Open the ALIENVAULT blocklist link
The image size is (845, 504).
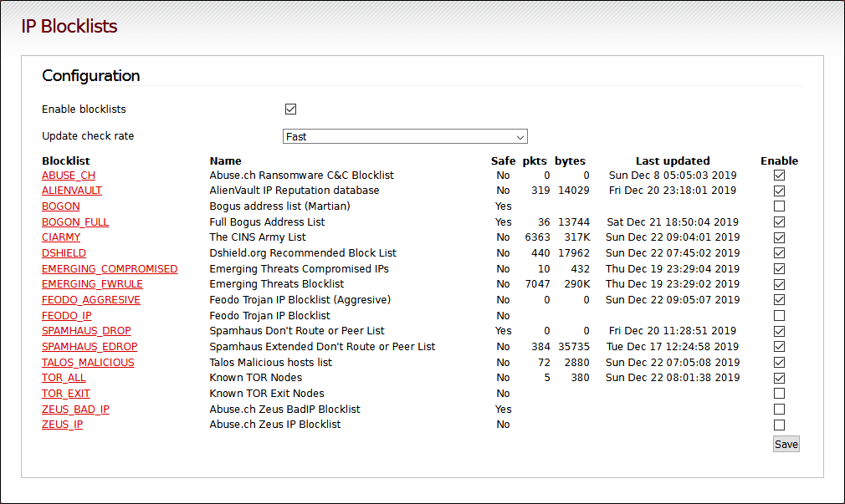tap(72, 191)
